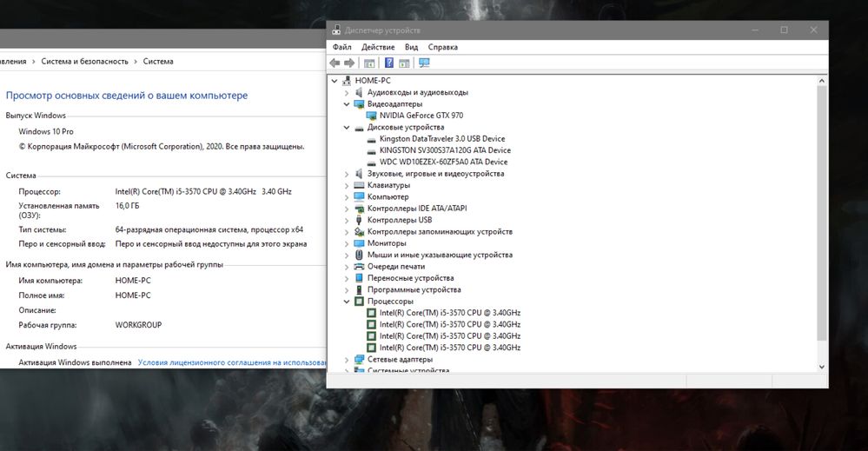Image resolution: width=868 pixels, height=451 pixels.
Task: Click the disk icon of WDC WD10EZEX-60ZF5A0
Action: point(371,162)
